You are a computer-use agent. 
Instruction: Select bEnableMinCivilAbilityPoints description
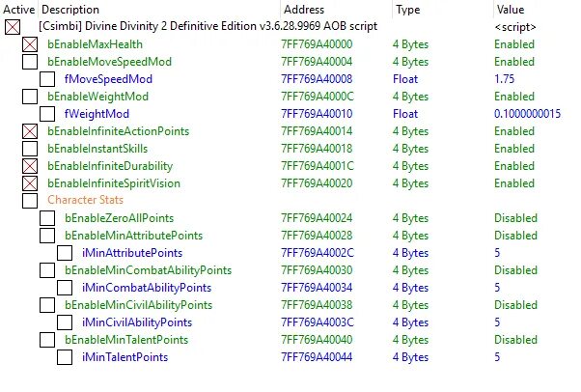click(x=139, y=305)
